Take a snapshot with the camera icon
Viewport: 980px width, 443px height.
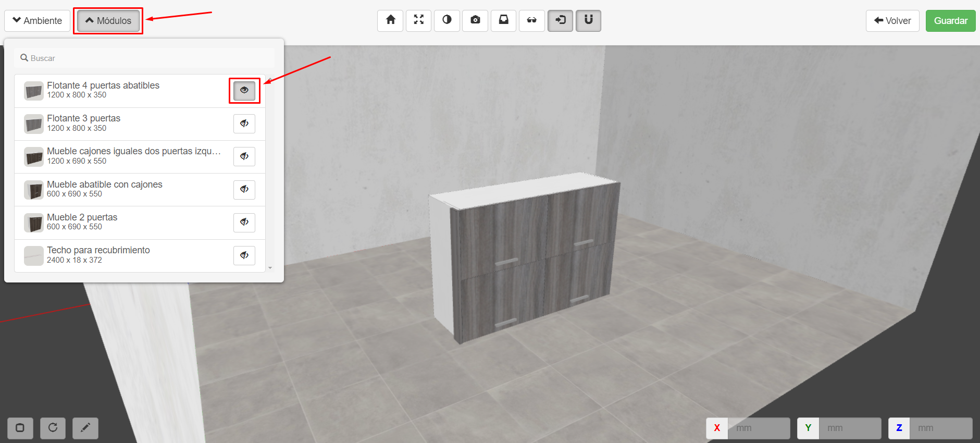[x=475, y=20]
